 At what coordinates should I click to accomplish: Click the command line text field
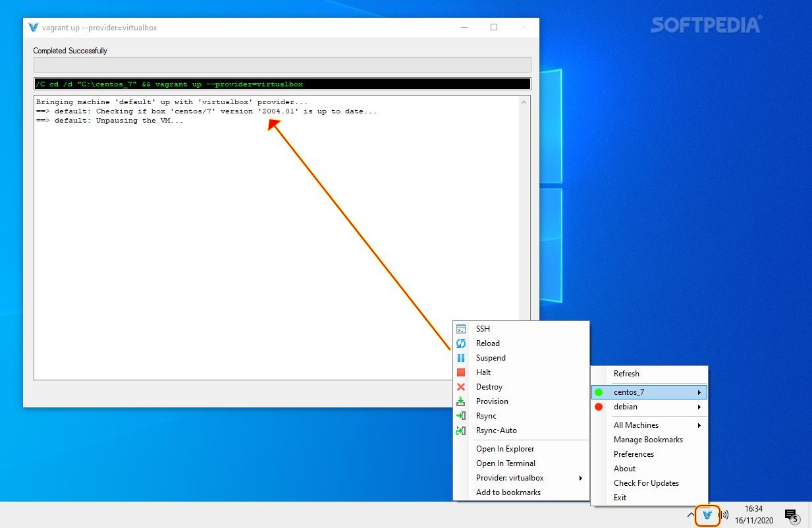tap(282, 84)
